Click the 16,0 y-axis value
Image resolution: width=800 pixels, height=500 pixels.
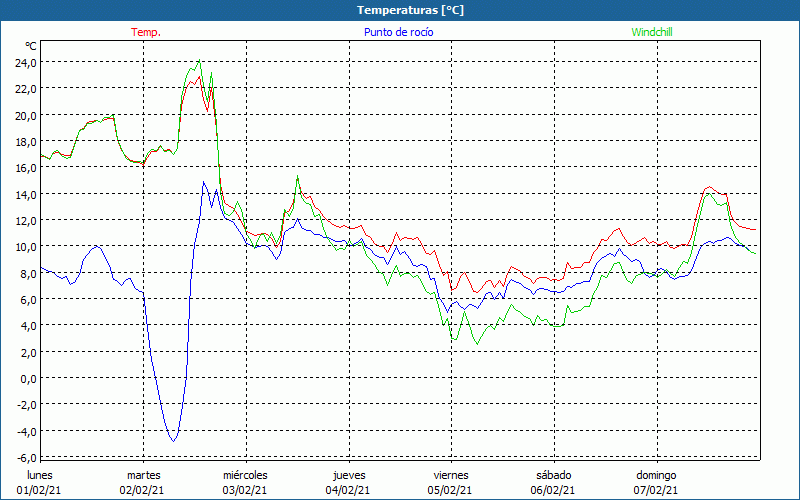(x=26, y=168)
